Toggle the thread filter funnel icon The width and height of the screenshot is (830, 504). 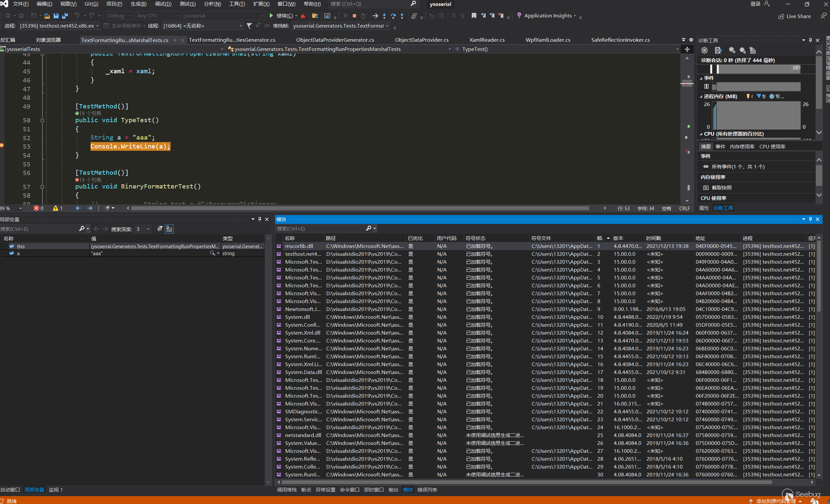249,26
